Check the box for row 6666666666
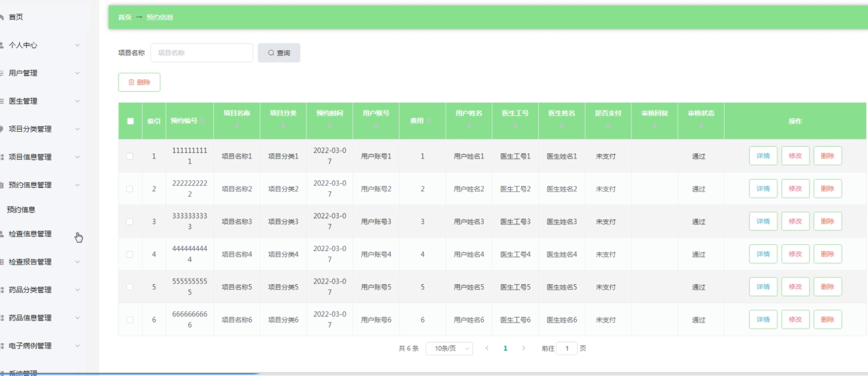 (130, 320)
